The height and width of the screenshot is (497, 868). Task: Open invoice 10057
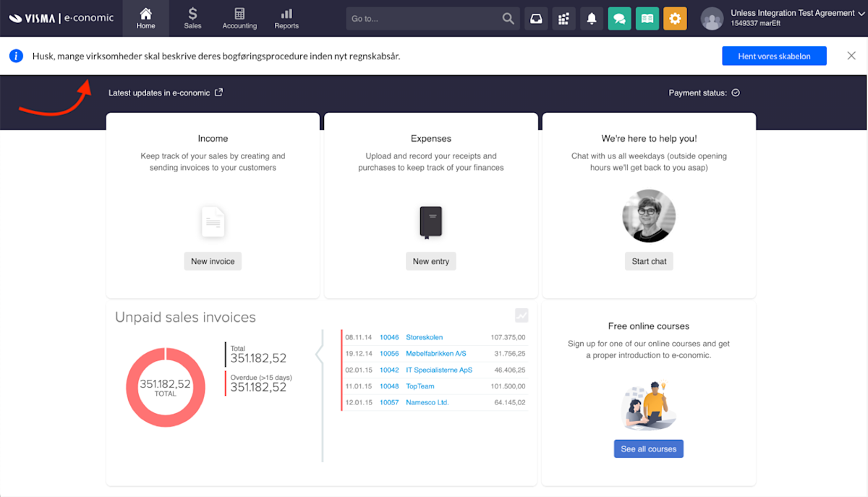coord(389,402)
